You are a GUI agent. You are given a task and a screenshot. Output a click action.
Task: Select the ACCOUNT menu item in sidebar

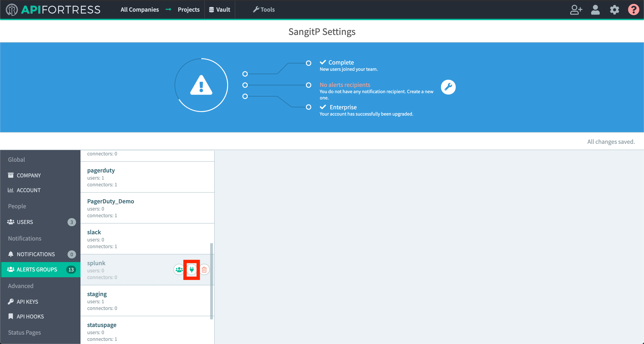click(x=29, y=190)
